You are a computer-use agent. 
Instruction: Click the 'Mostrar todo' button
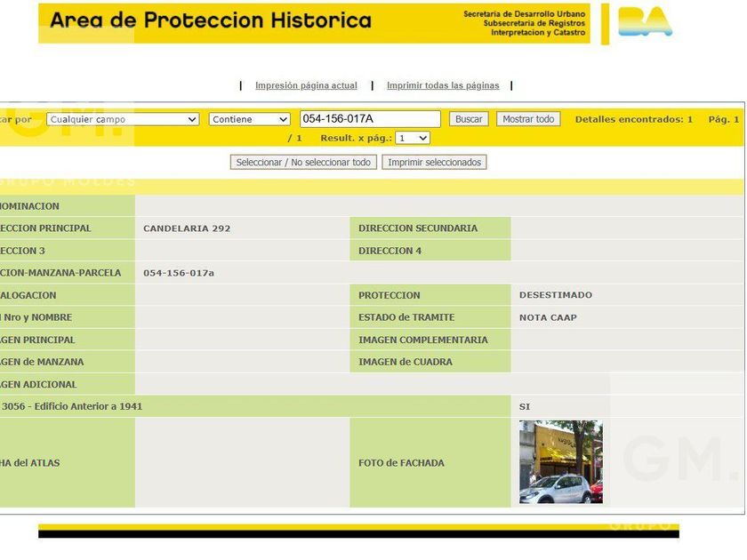pos(528,119)
